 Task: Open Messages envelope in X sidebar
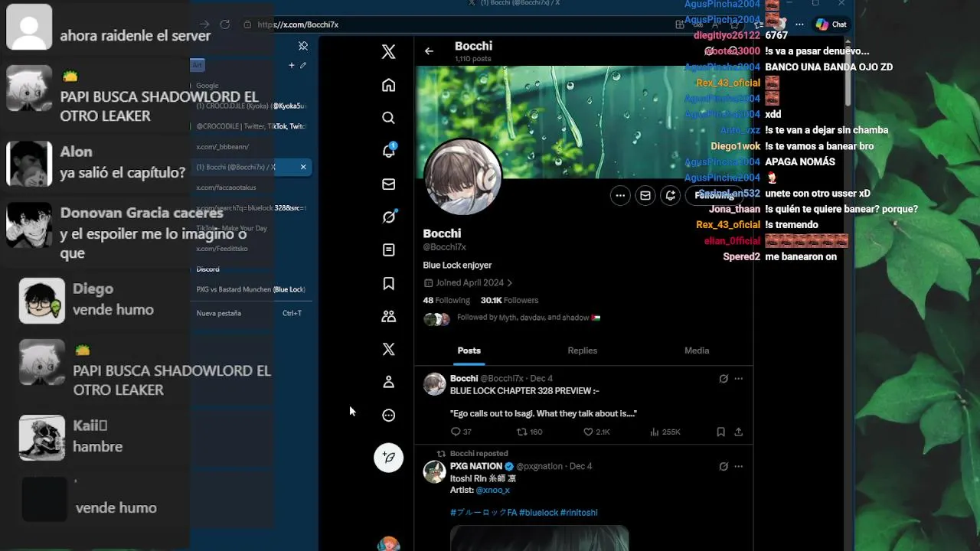tap(388, 184)
